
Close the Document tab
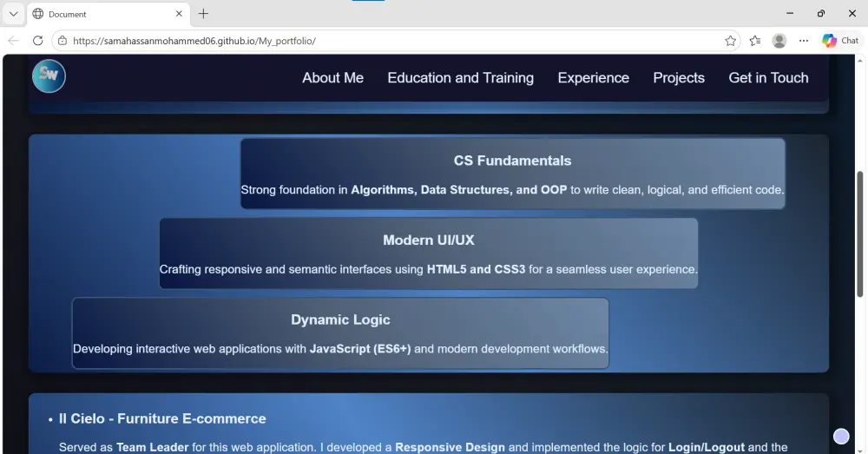pyautogui.click(x=179, y=14)
